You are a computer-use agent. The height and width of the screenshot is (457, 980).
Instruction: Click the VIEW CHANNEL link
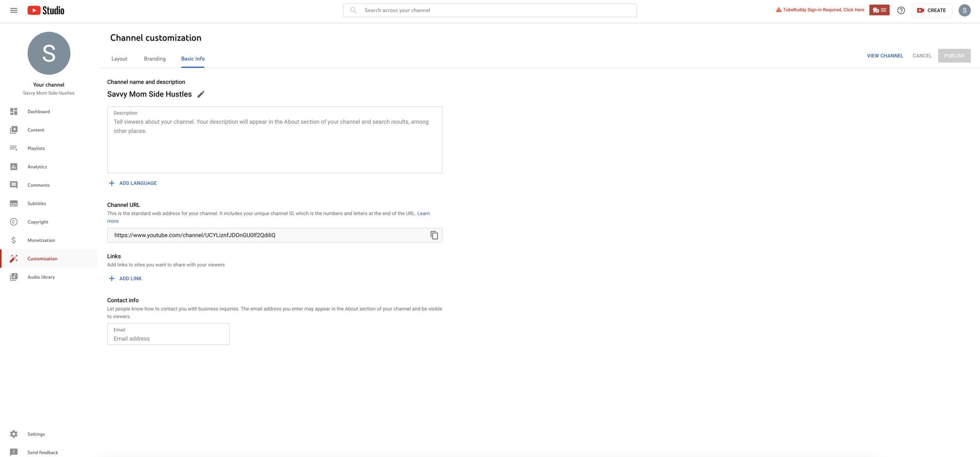[885, 56]
